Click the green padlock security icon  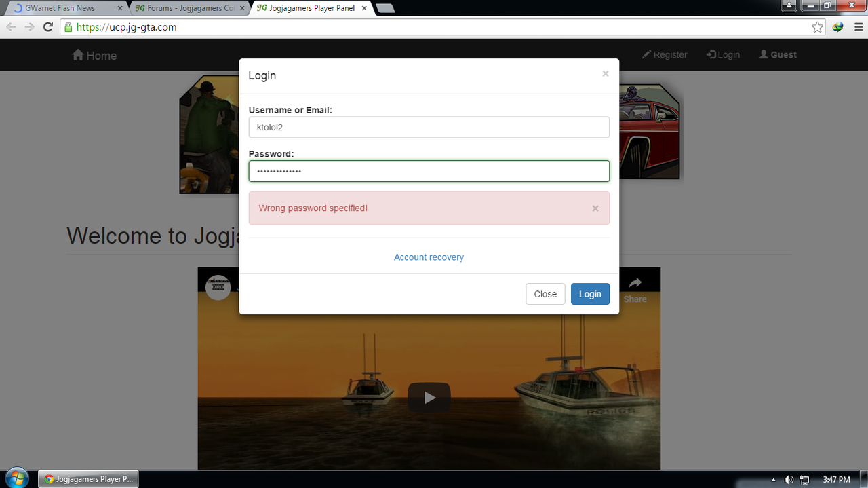(x=67, y=27)
